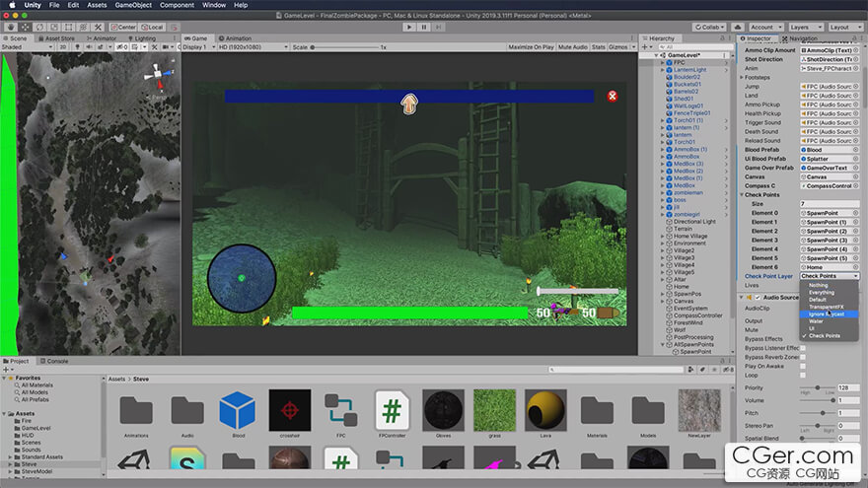Select the Transform tool in toolbar
Screen dimensions: 868x488
[83, 27]
